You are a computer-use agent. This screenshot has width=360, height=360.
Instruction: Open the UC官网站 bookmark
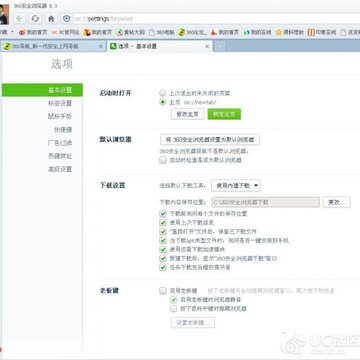65,32
